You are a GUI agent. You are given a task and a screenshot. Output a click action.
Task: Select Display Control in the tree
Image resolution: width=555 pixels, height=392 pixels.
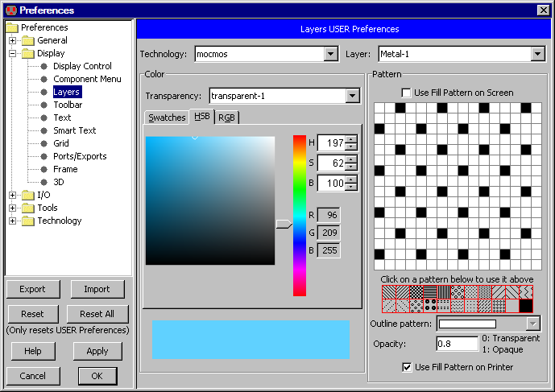click(x=82, y=66)
